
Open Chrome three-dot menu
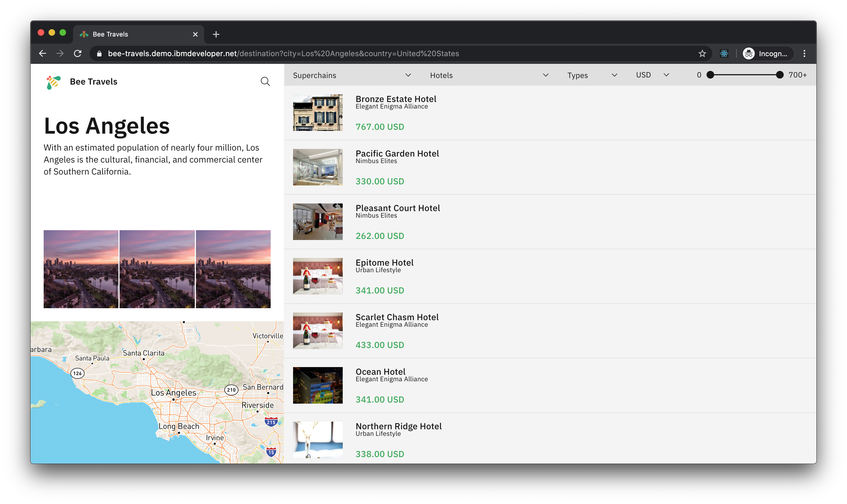pos(804,54)
